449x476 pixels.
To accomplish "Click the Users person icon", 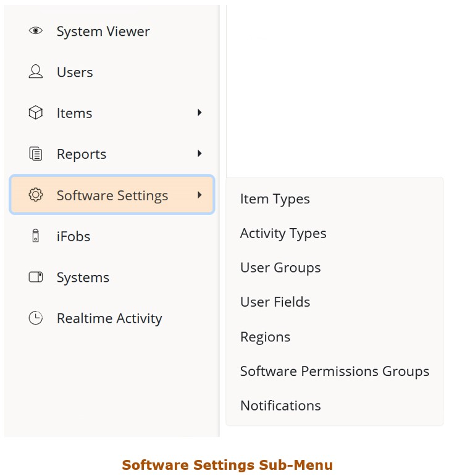I will pyautogui.click(x=36, y=72).
